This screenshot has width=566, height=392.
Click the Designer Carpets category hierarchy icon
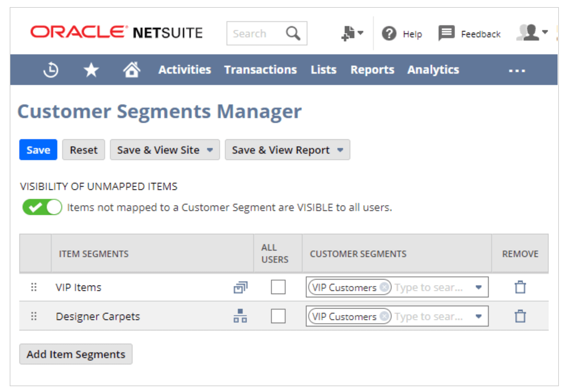(240, 316)
